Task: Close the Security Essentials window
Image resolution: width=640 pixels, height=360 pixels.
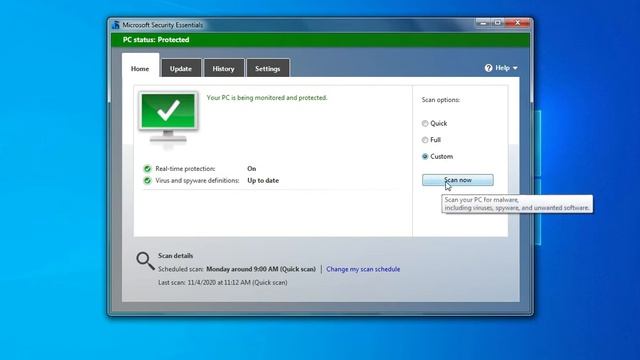Action: [x=517, y=23]
